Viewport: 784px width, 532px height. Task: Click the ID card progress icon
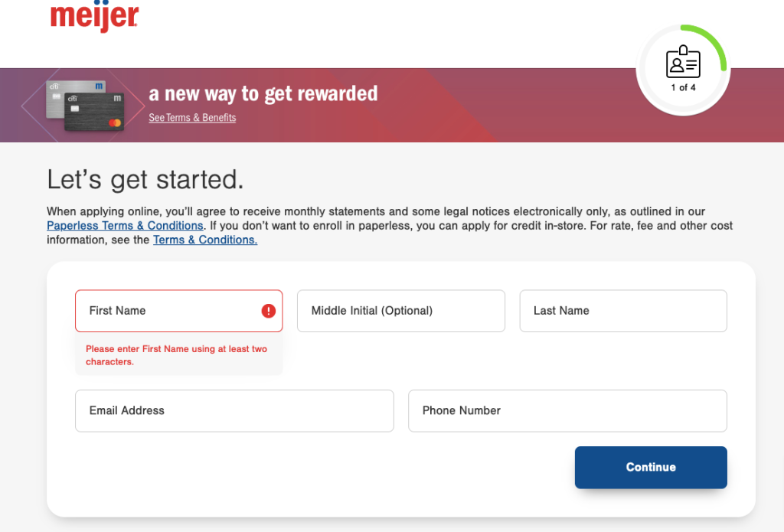[x=682, y=64]
